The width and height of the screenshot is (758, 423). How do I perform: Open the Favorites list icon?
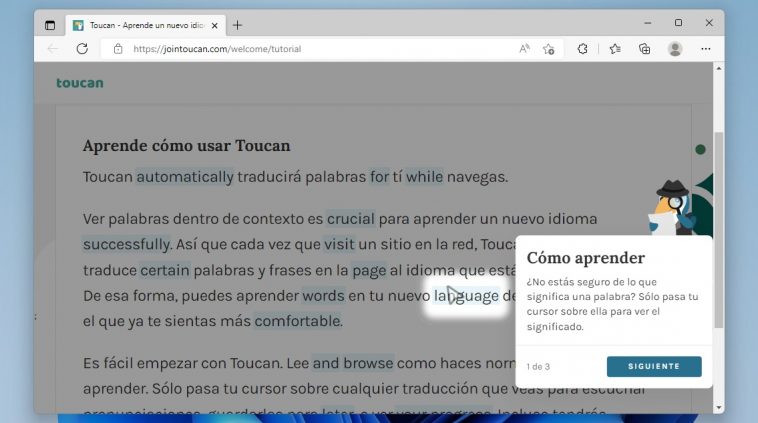(615, 49)
